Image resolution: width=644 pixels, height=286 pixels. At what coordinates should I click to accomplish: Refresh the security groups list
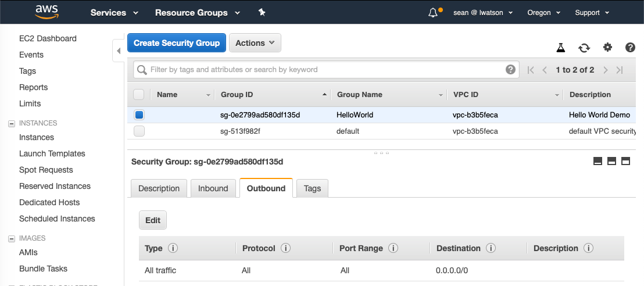pyautogui.click(x=584, y=48)
